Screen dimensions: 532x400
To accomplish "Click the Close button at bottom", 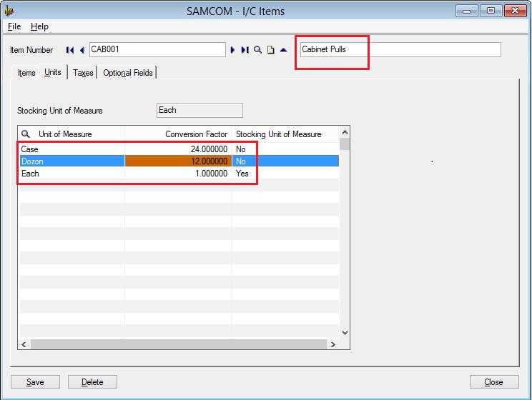I will 494,382.
